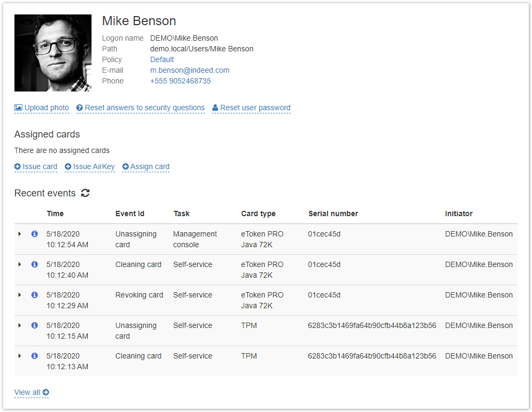Open the Default policy link

tap(162, 59)
